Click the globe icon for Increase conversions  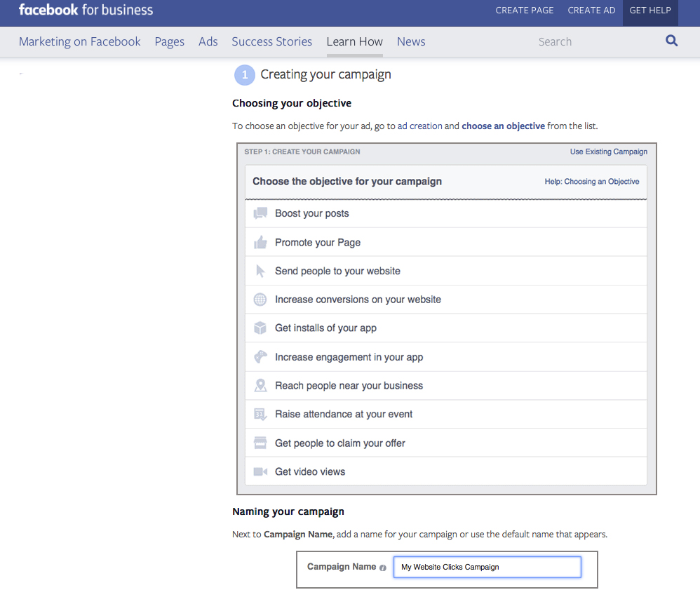coord(260,300)
